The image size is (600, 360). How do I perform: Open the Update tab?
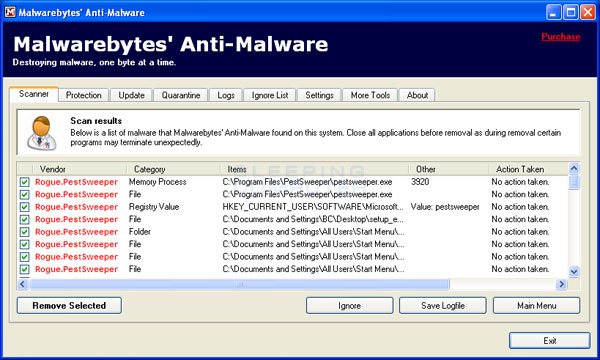(x=131, y=95)
